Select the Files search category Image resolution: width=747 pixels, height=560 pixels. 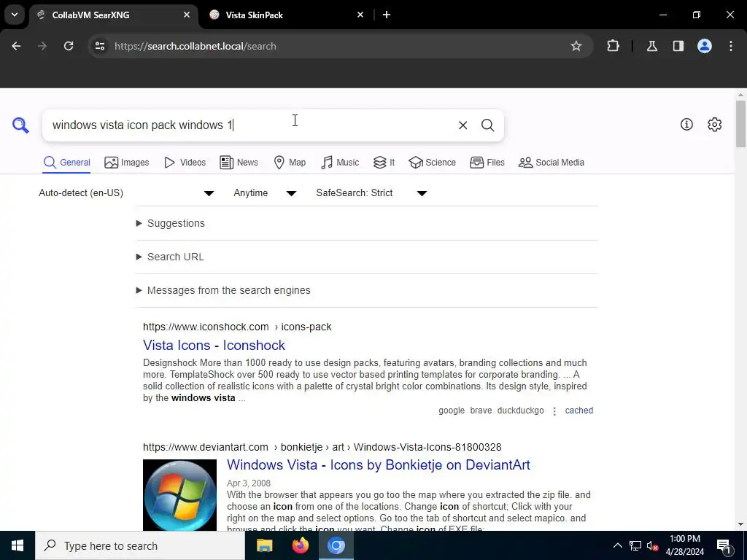point(487,163)
